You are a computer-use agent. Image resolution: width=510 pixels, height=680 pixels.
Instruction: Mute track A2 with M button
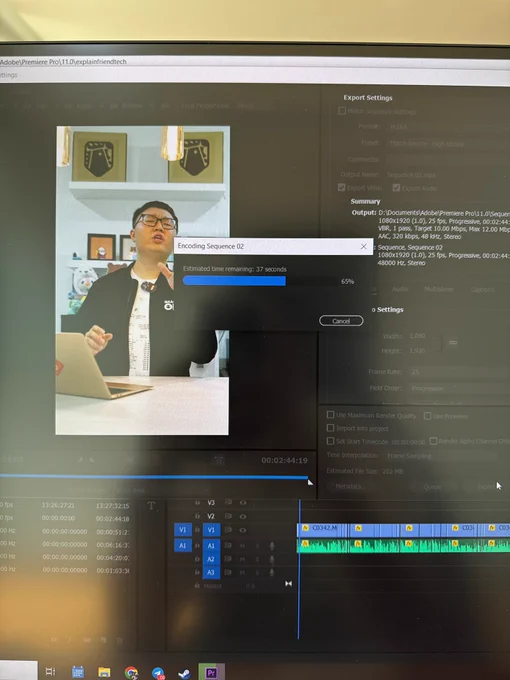(x=243, y=559)
